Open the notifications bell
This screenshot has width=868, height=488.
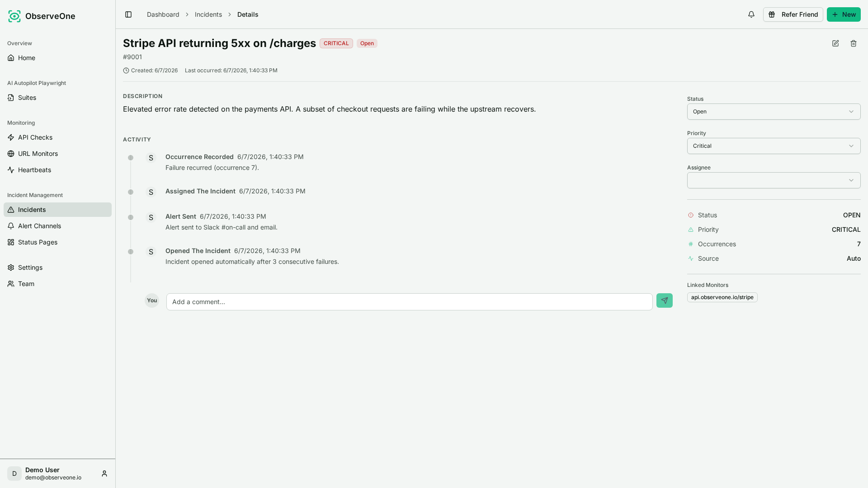coord(751,14)
